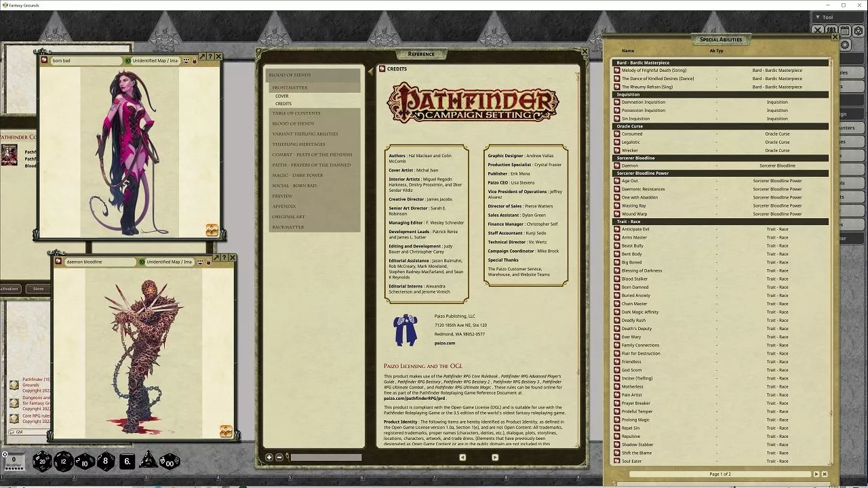Open the paizo.com/pathfinderRPG/prd link
This screenshot has height=488, width=868.
pos(414,399)
